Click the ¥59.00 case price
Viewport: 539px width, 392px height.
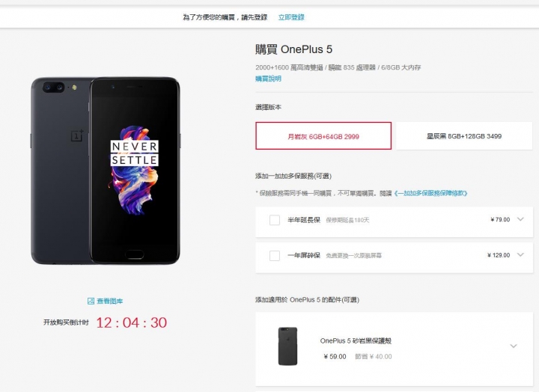coord(335,357)
